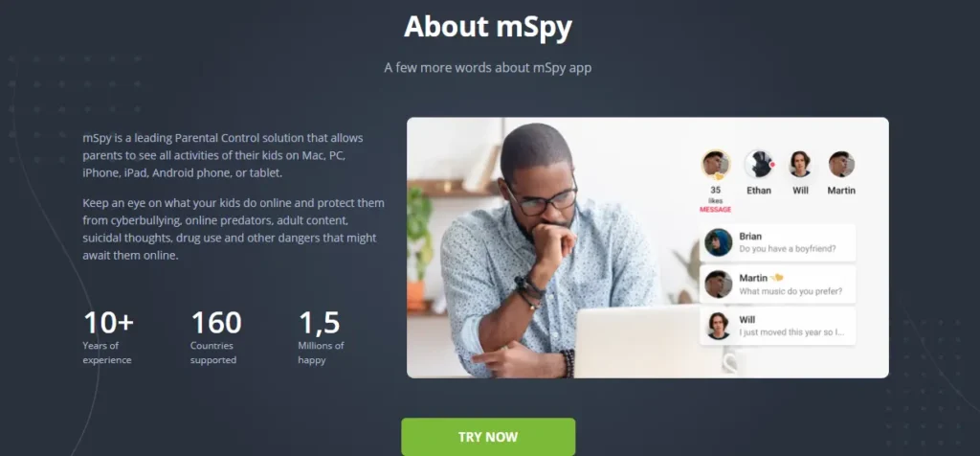Click the pink MESSAGE label
Viewport: 980px width, 456px height.
pos(716,210)
